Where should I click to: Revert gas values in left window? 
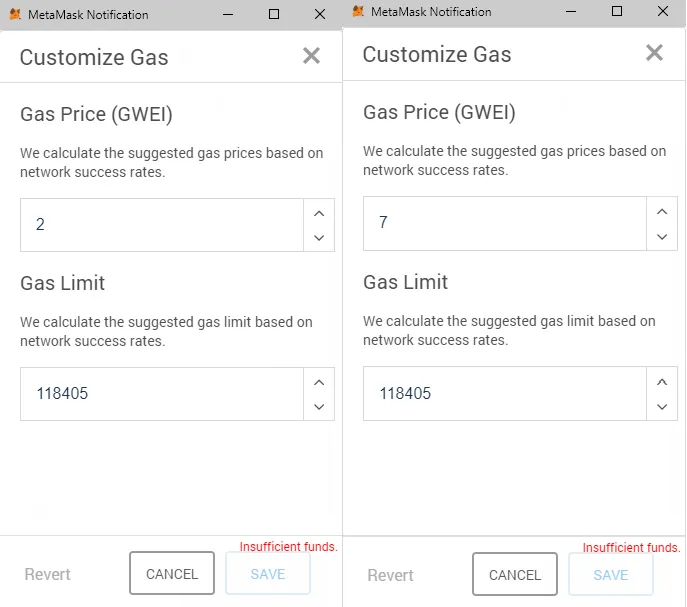point(47,574)
